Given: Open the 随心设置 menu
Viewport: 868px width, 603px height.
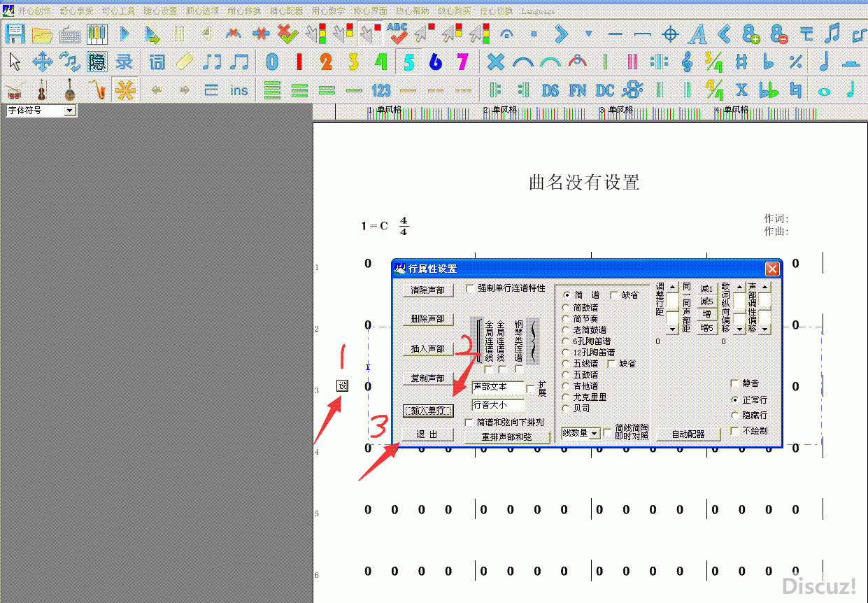Looking at the screenshot, I should [x=160, y=11].
